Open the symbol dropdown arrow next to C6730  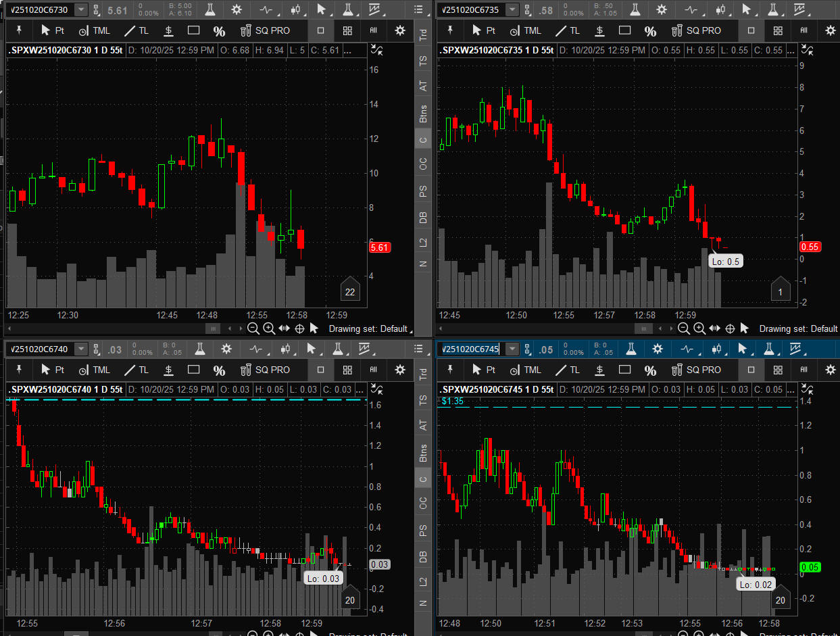[x=81, y=9]
